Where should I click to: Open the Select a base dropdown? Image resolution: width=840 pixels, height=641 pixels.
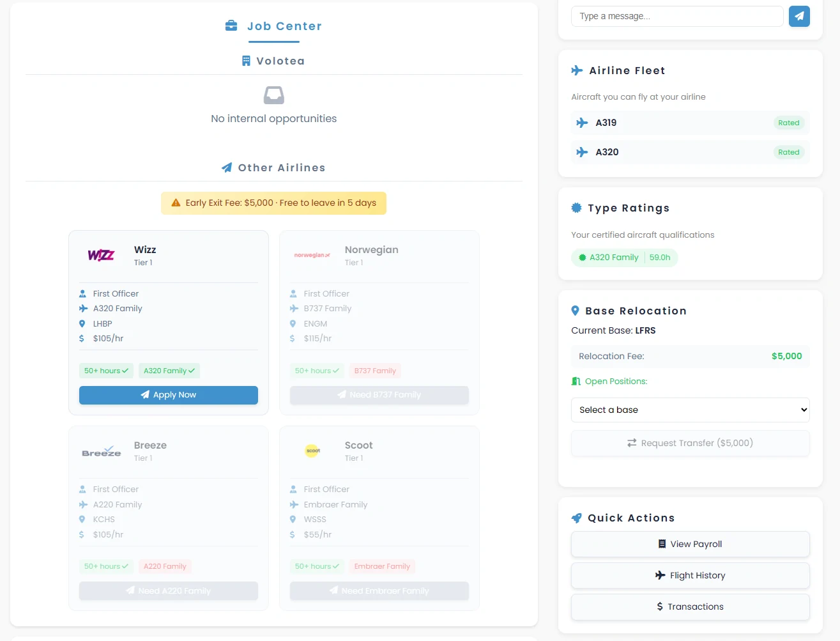point(691,410)
